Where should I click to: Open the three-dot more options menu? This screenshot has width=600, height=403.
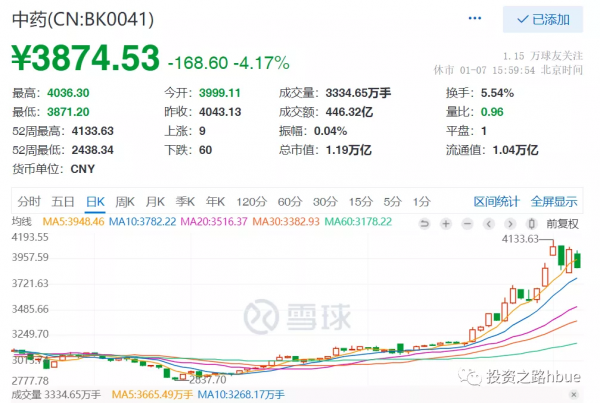click(474, 18)
